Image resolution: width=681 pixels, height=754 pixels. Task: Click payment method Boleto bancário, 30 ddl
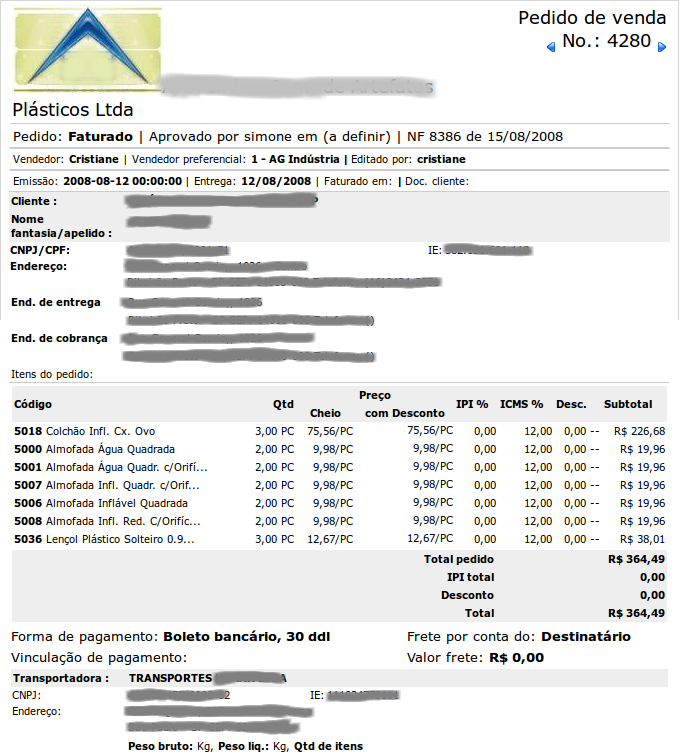pyautogui.click(x=247, y=636)
